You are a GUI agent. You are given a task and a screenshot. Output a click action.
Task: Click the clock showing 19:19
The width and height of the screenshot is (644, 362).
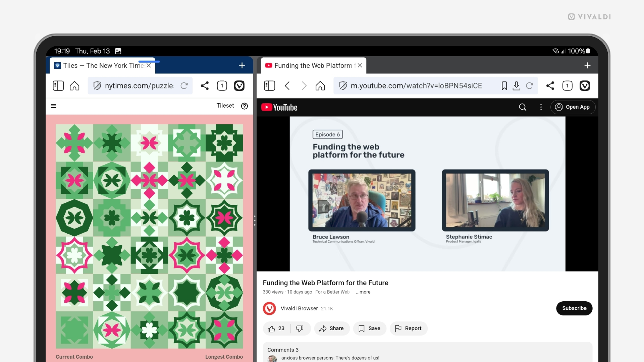[x=62, y=51]
